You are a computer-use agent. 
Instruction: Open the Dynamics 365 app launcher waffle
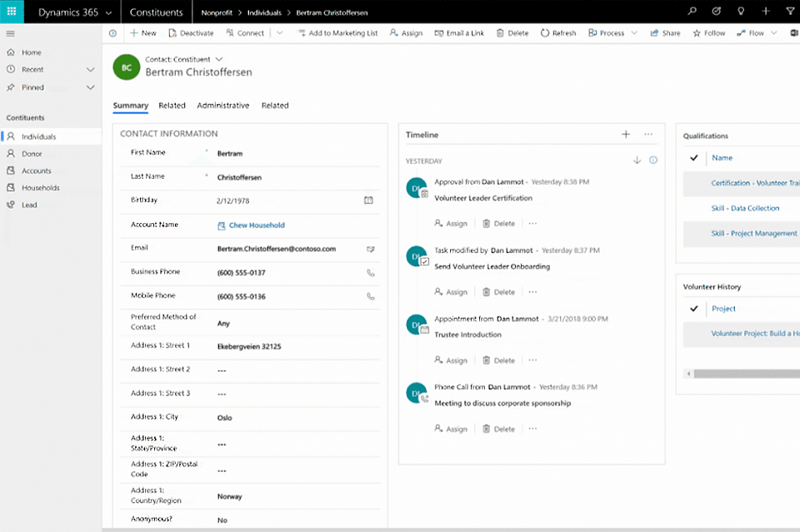click(12, 12)
